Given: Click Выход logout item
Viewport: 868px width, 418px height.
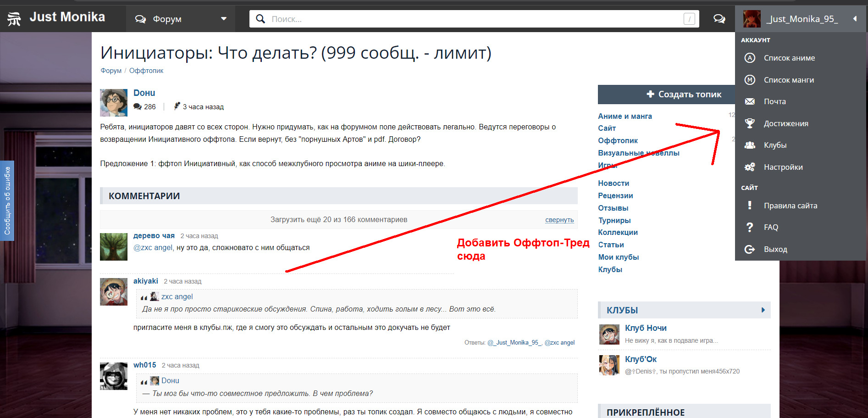Looking at the screenshot, I should pos(775,249).
